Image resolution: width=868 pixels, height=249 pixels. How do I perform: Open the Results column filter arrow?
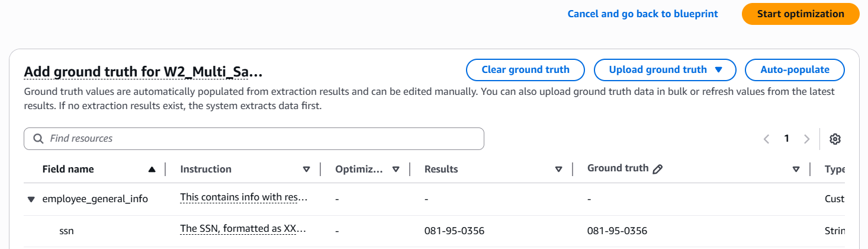click(x=558, y=169)
